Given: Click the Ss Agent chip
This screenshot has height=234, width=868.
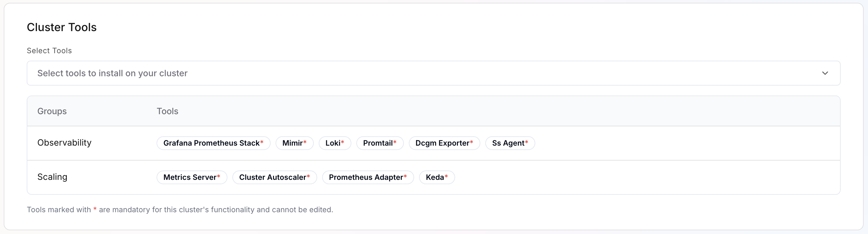Looking at the screenshot, I should (510, 143).
